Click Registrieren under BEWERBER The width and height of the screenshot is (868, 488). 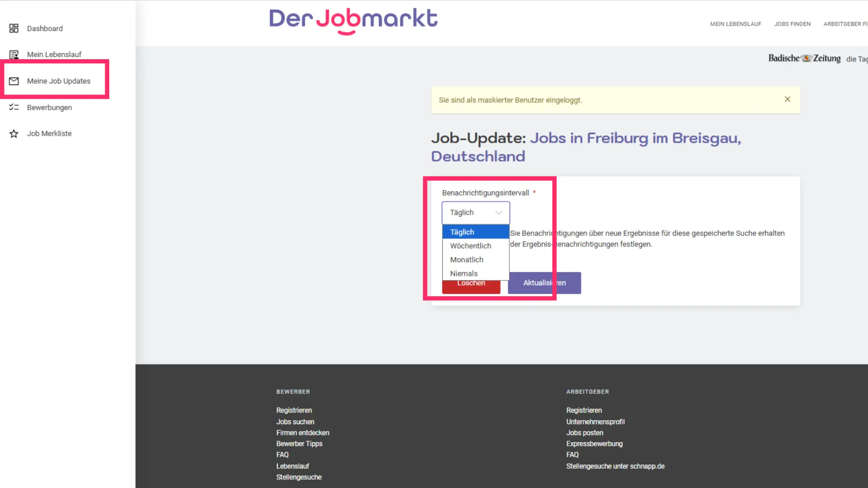coord(294,410)
